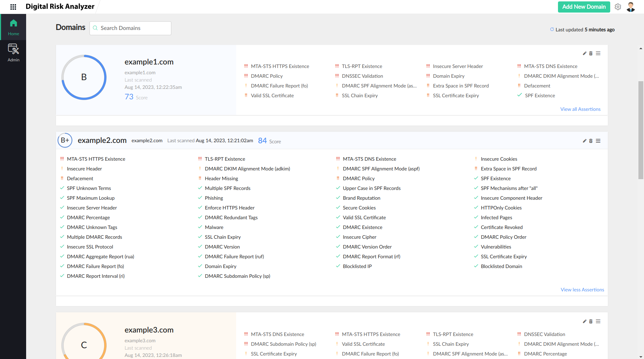The image size is (644, 359).
Task: Open View all Assertions for example1.com
Action: click(580, 109)
